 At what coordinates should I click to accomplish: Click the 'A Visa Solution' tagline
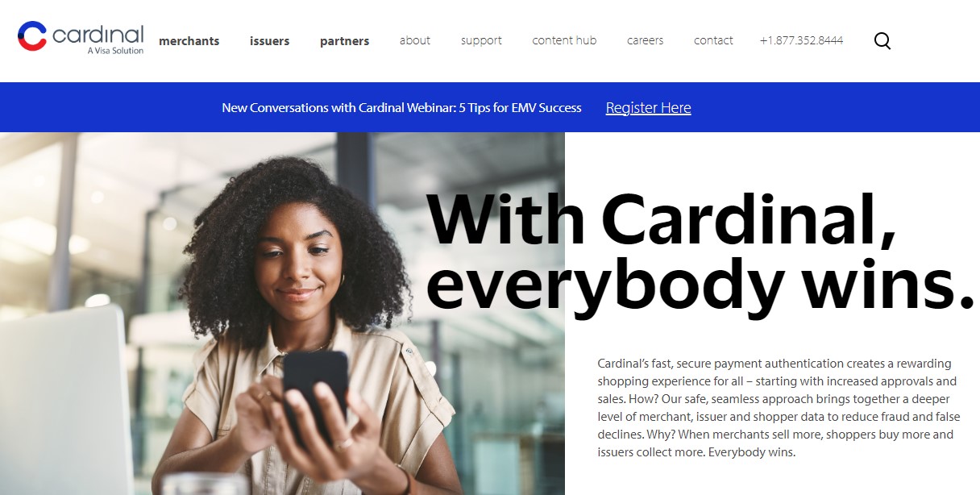[115, 51]
